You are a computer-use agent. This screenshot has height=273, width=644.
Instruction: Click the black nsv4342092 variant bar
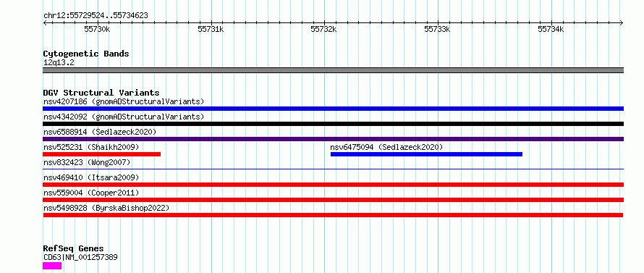[333, 124]
